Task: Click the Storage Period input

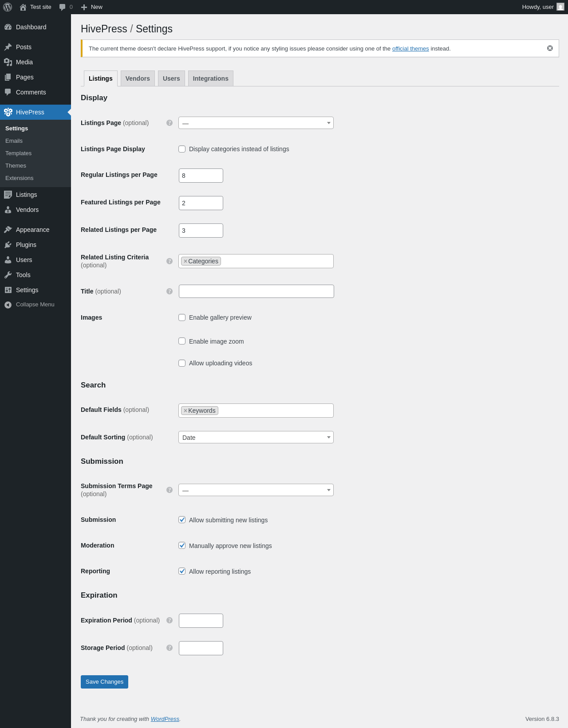Action: pos(201,648)
